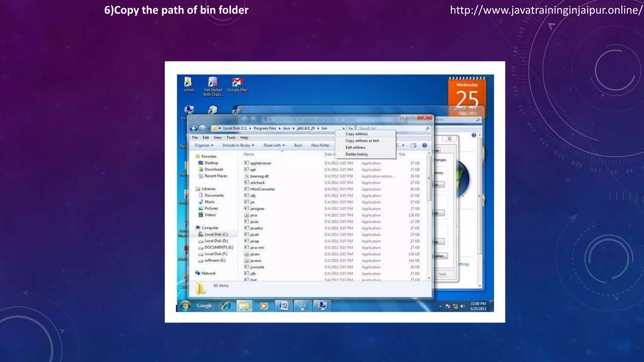Click Local Disk (C:) breadcrumb segment
This screenshot has width=644, height=362.
[x=235, y=128]
